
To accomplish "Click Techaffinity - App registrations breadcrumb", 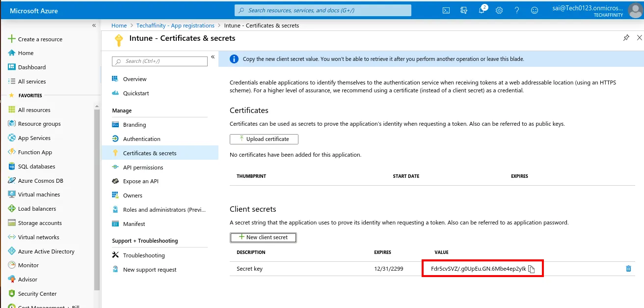I will coord(175,26).
